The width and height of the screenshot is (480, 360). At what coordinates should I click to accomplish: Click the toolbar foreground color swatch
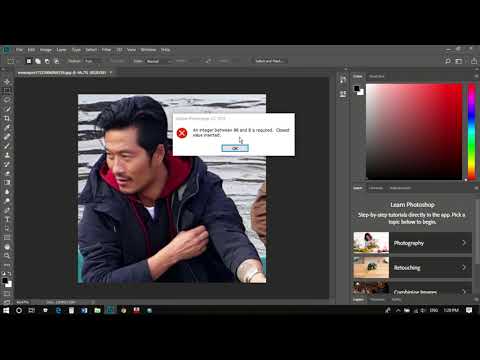click(5, 281)
